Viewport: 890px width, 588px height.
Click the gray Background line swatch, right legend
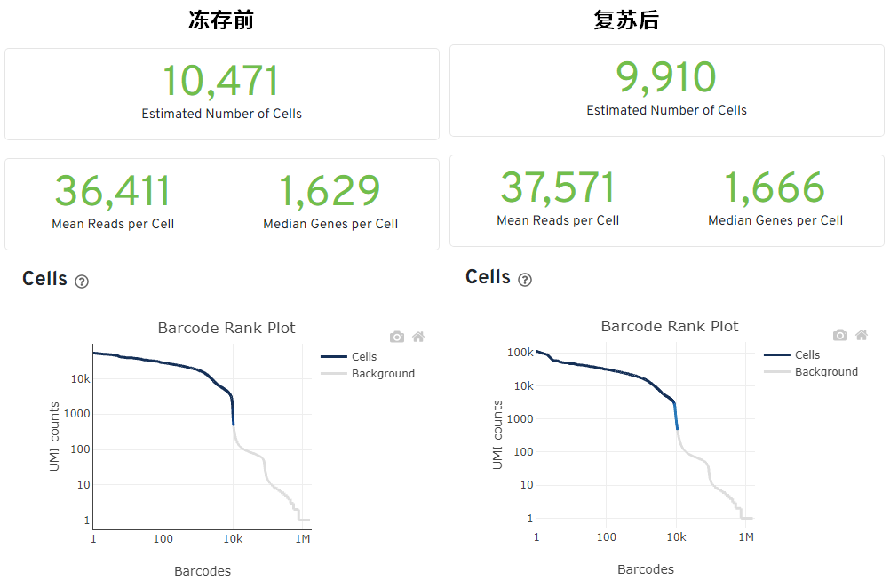click(x=776, y=372)
